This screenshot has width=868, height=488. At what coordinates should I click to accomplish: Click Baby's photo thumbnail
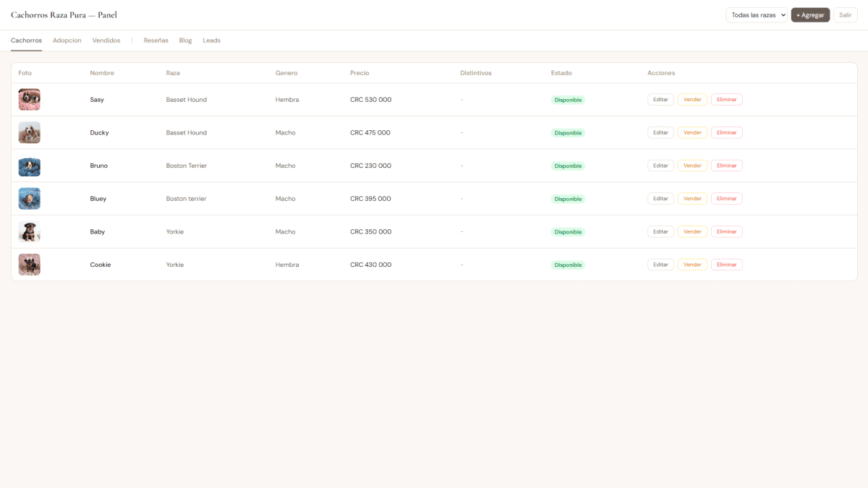(30, 231)
